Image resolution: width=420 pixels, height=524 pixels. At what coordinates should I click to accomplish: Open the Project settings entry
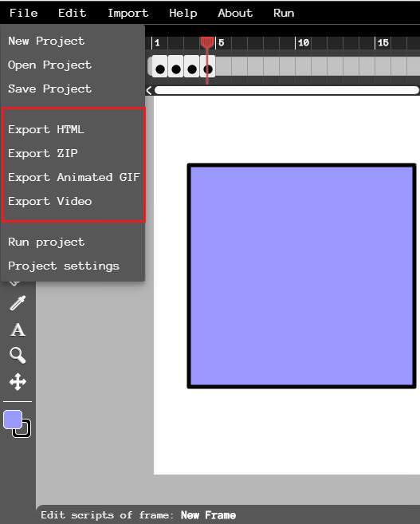pos(64,266)
